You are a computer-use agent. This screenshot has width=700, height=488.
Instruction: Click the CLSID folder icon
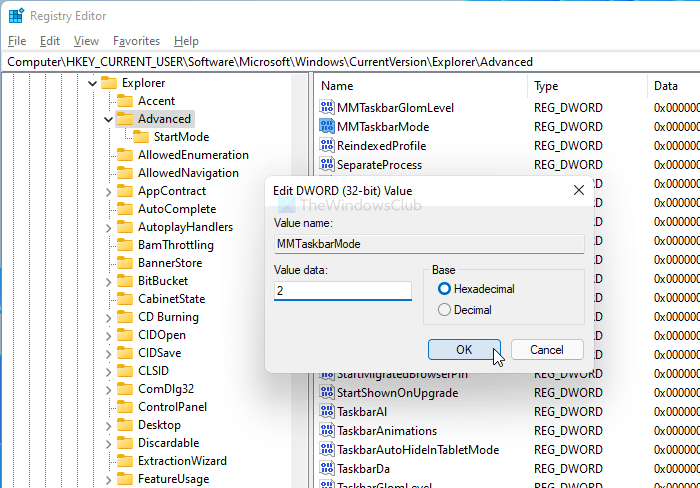coord(125,371)
